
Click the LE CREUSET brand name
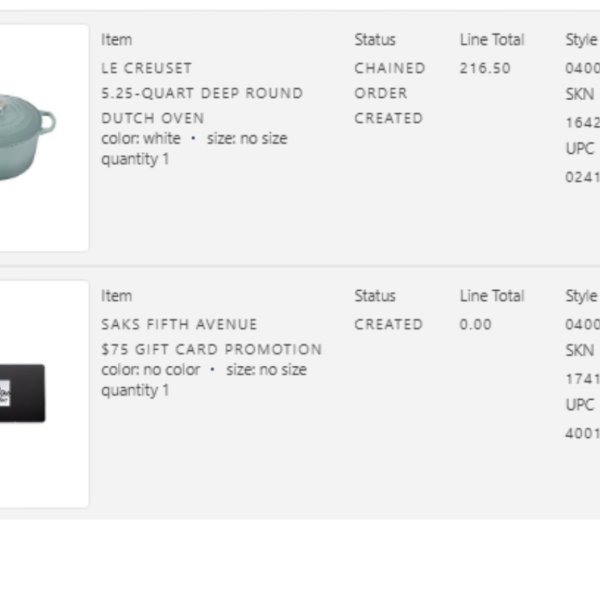(146, 68)
